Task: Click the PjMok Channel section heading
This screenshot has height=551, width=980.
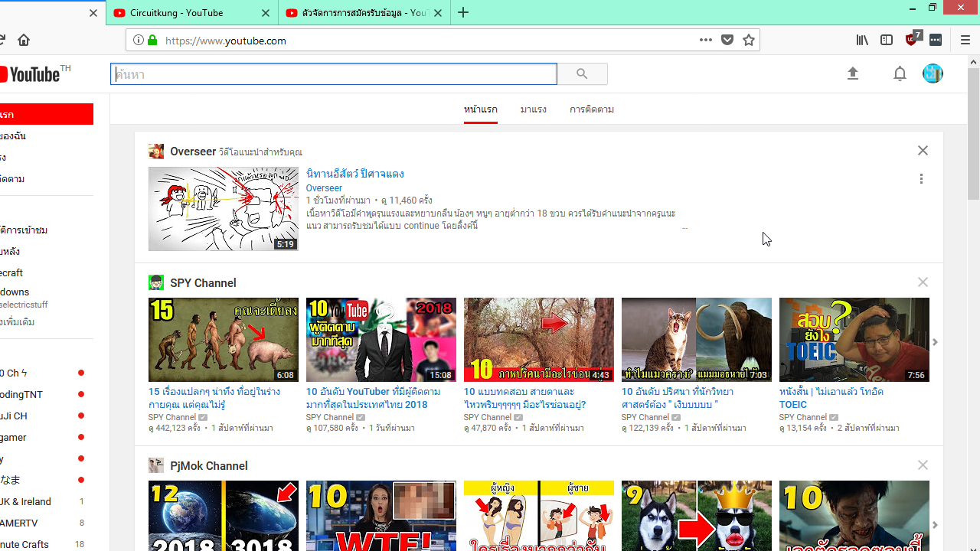Action: point(209,466)
